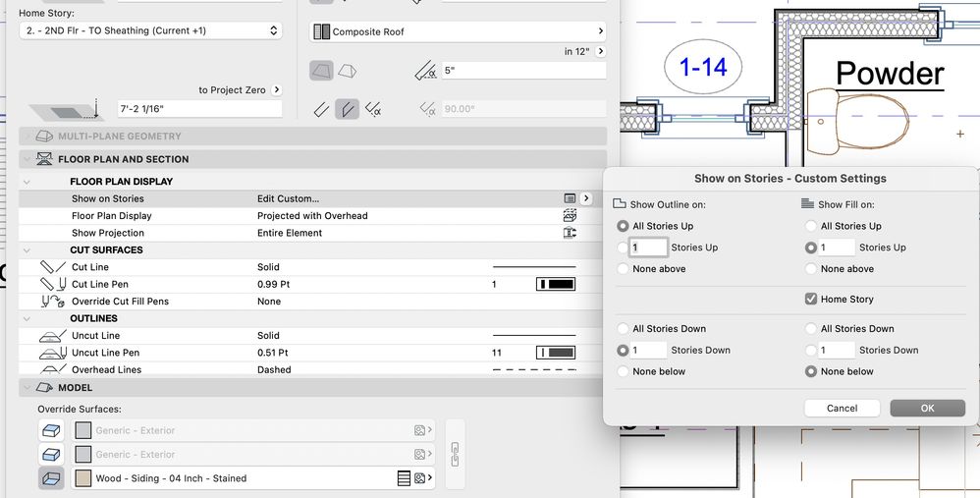Select fill All Stories Up radio
Viewport: 980px width, 498px height.
click(x=811, y=226)
